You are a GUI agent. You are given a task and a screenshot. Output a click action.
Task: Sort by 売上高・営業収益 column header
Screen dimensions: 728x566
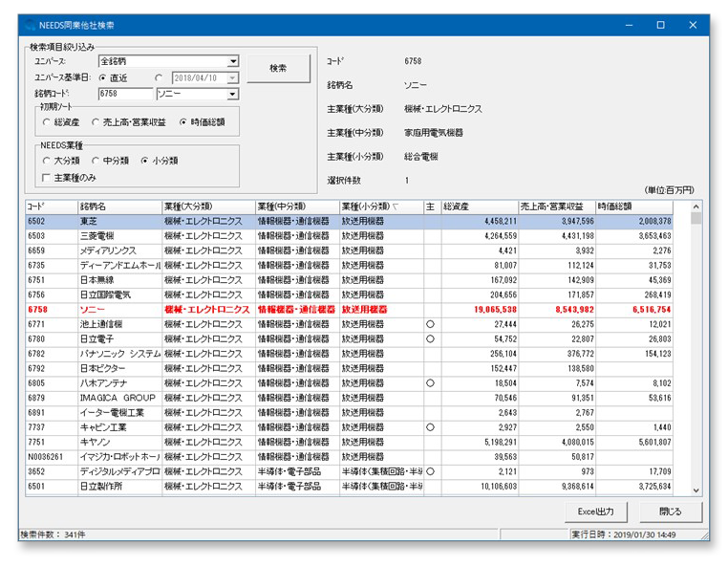tap(557, 207)
